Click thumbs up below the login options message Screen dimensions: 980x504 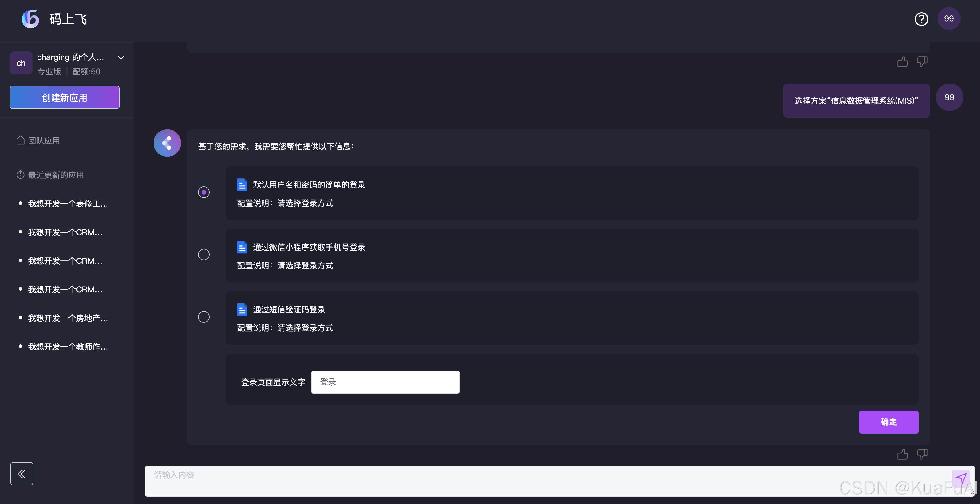(902, 454)
